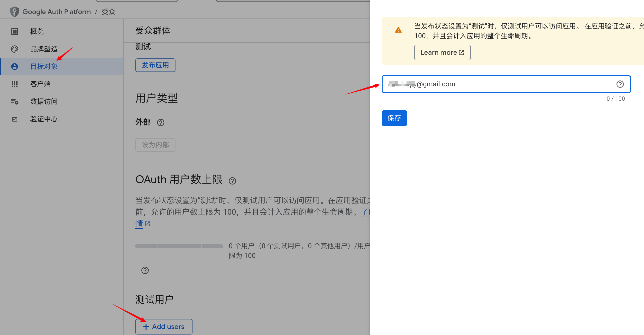The height and width of the screenshot is (335, 644).
Task: Click the 发布应用 button
Action: 155,65
